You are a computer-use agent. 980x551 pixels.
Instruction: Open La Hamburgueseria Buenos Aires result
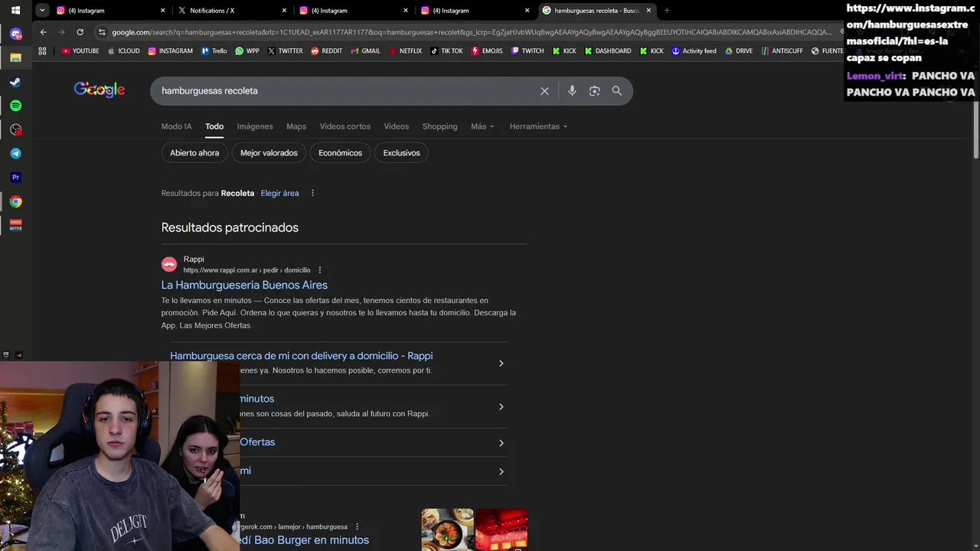(x=244, y=285)
